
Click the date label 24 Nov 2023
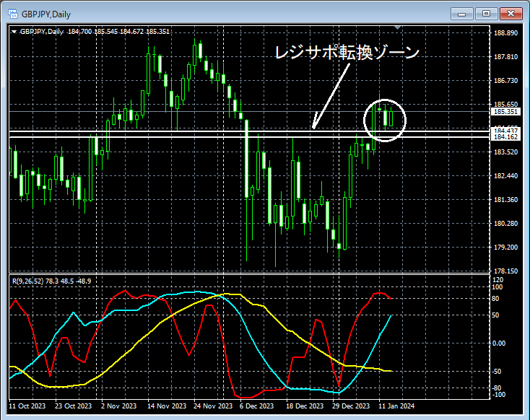[x=213, y=406]
